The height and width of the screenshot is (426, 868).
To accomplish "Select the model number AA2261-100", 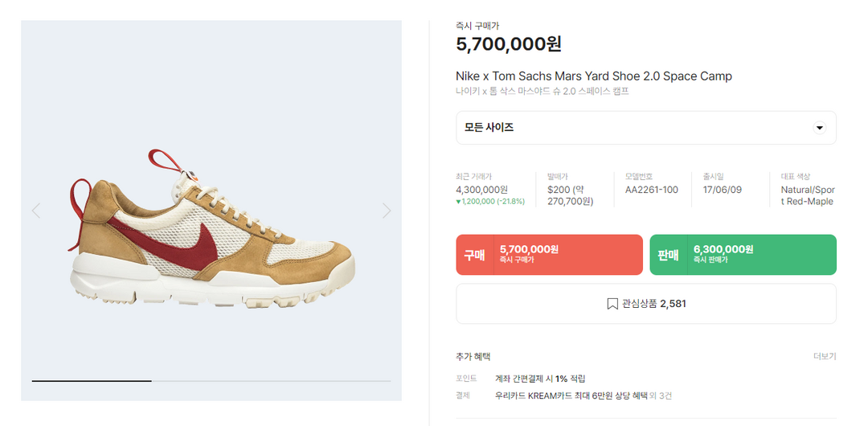I will click(x=651, y=190).
